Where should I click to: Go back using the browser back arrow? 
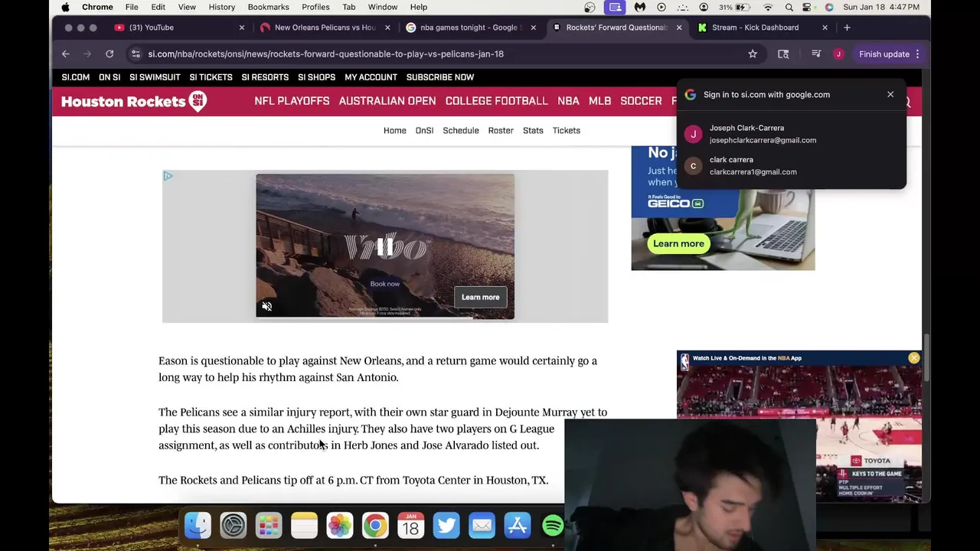(x=66, y=54)
